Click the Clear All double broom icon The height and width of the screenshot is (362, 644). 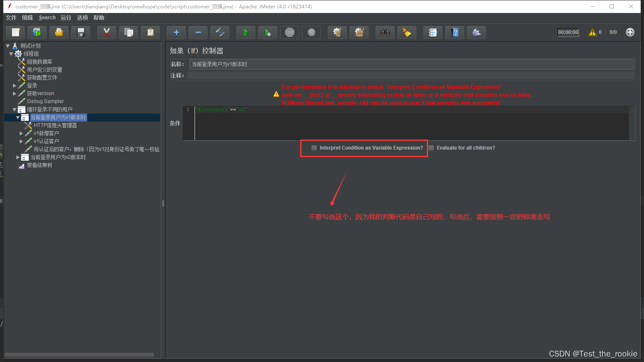pyautogui.click(x=359, y=32)
